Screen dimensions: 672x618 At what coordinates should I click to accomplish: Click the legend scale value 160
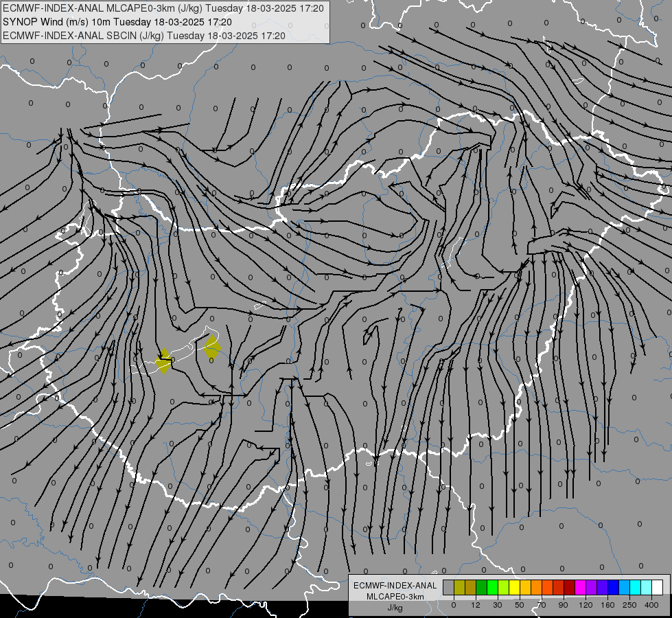coord(607,605)
